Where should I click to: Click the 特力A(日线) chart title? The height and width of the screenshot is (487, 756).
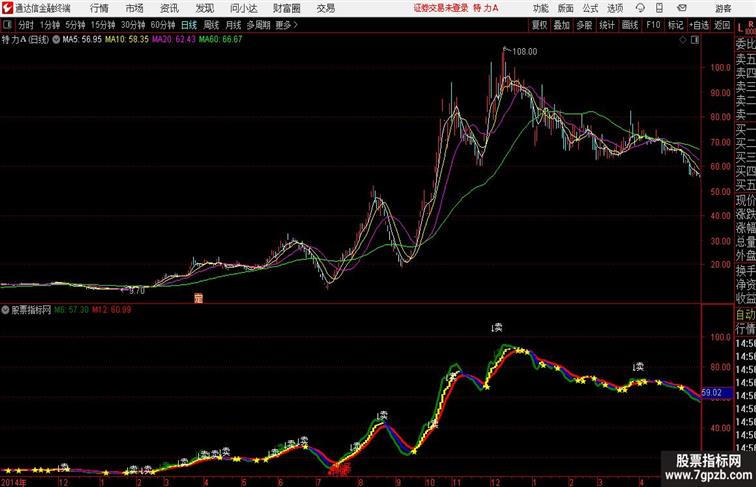tap(25, 40)
